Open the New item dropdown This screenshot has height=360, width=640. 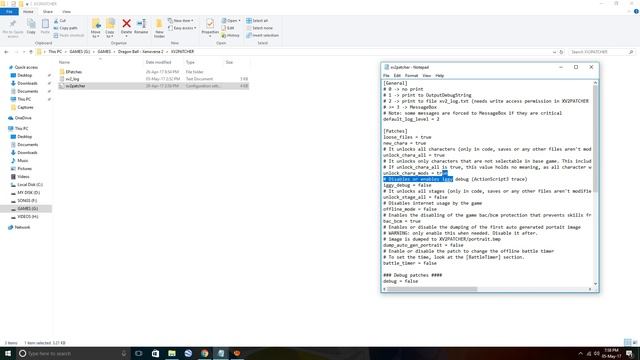[181, 20]
